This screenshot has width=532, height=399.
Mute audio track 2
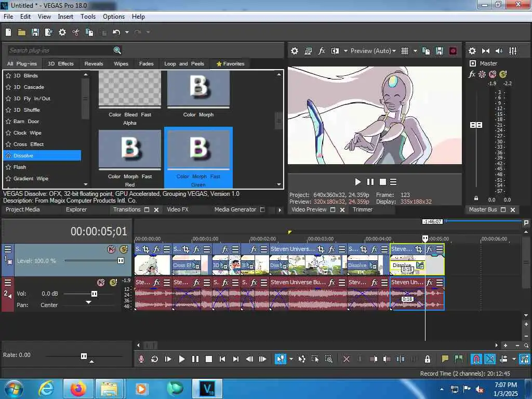101,282
